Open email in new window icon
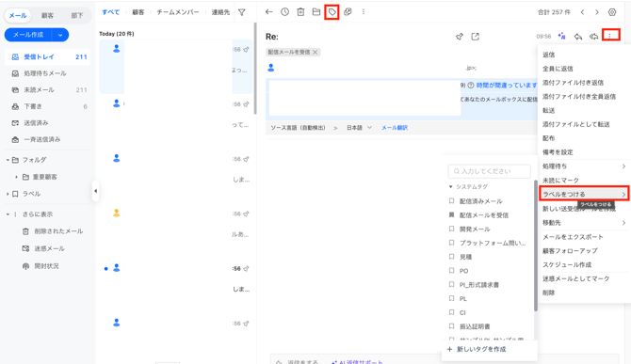The height and width of the screenshot is (364, 631). [476, 37]
